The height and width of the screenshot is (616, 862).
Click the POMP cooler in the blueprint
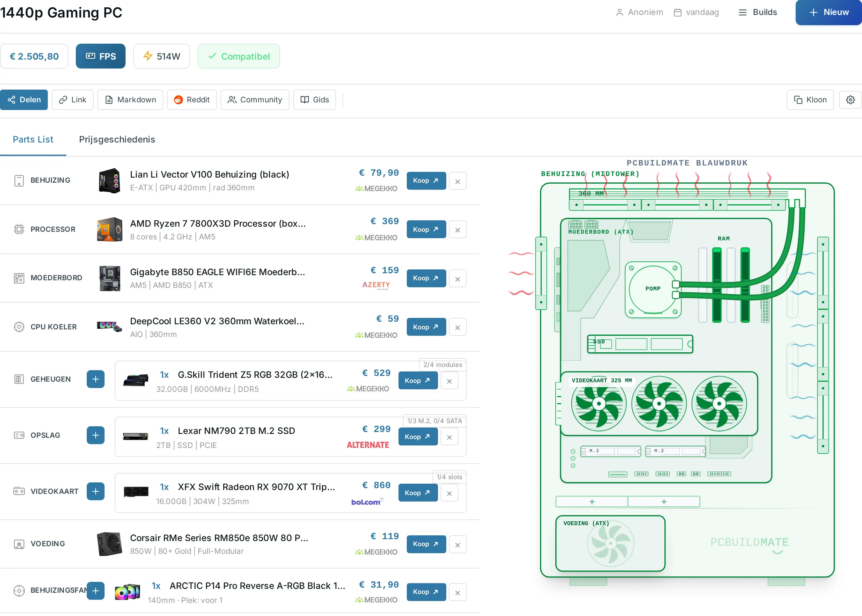point(653,289)
